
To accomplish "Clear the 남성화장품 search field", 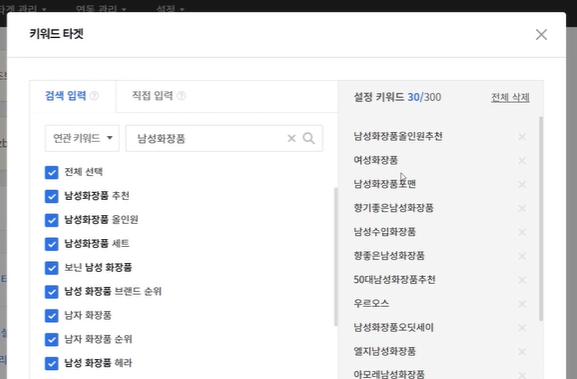I will pyautogui.click(x=291, y=138).
